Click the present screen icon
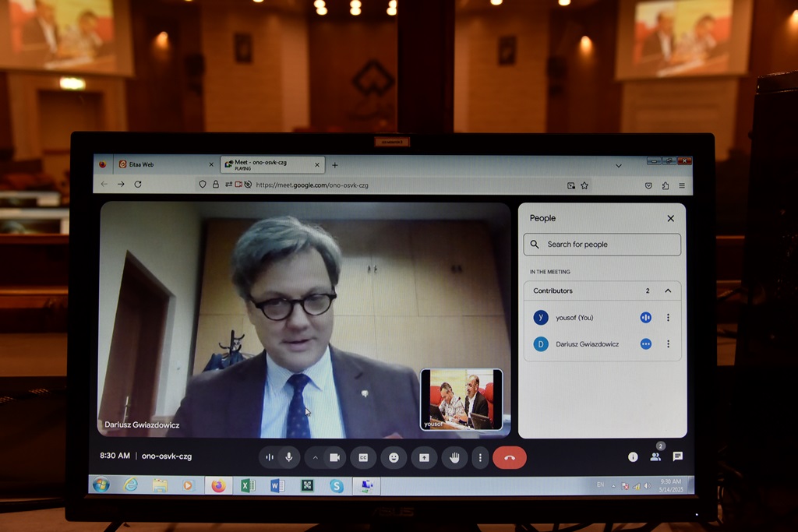Image resolution: width=798 pixels, height=532 pixels. point(424,457)
